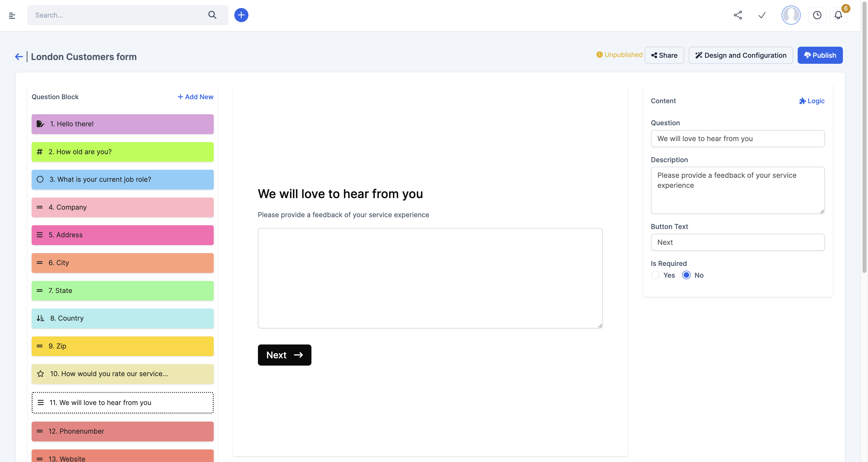This screenshot has width=868, height=462.
Task: Open Design and Configuration
Action: (x=741, y=55)
